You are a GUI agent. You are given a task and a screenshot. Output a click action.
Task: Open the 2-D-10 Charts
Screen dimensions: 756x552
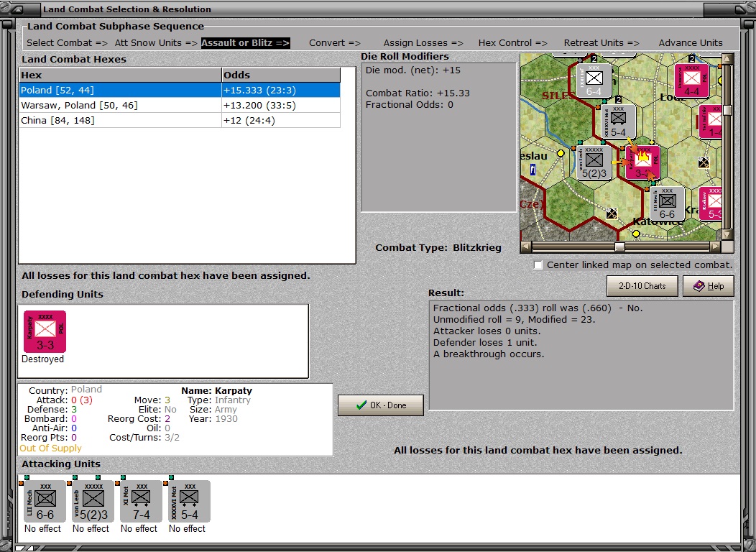[642, 286]
